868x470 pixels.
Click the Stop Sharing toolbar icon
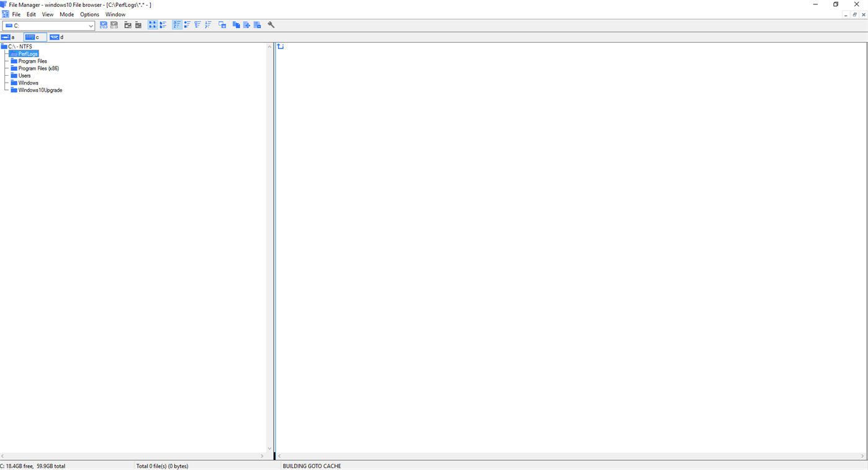pyautogui.click(x=138, y=25)
